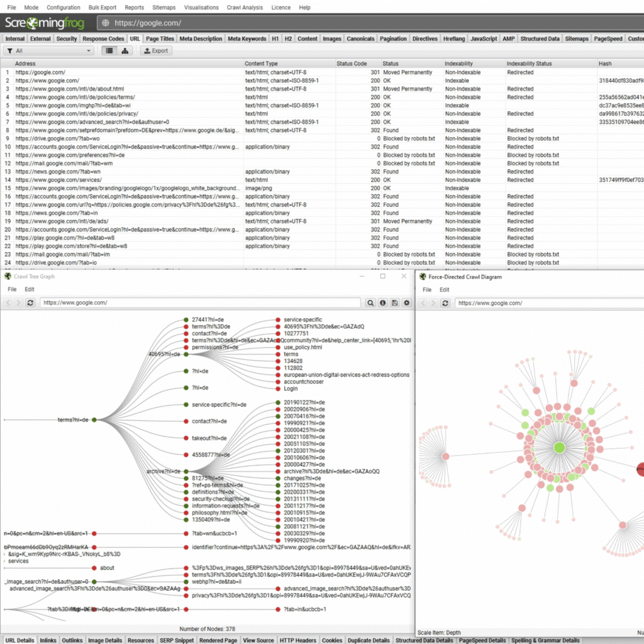Open search in the Crawl Tree Graph toolbar
644x644 pixels.
point(370,303)
